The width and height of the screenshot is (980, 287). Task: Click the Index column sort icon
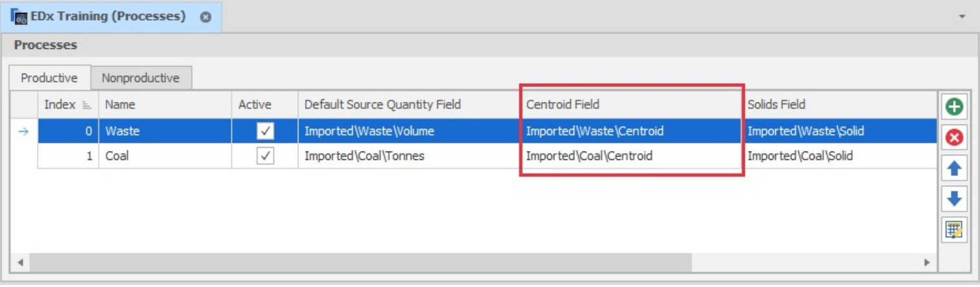(87, 105)
